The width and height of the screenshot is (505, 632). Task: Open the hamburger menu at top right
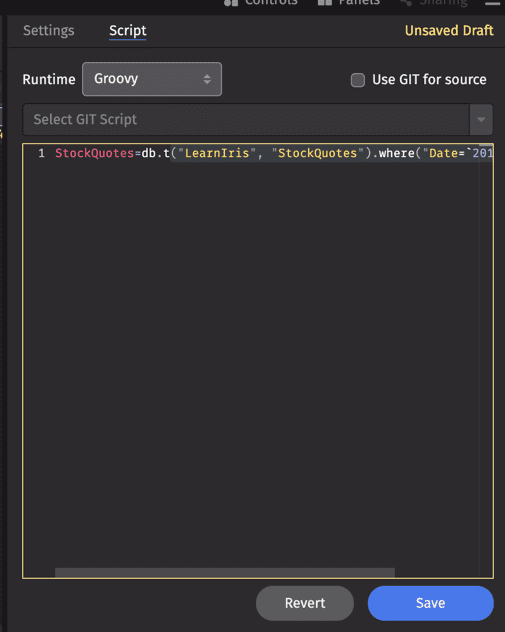coord(492,3)
